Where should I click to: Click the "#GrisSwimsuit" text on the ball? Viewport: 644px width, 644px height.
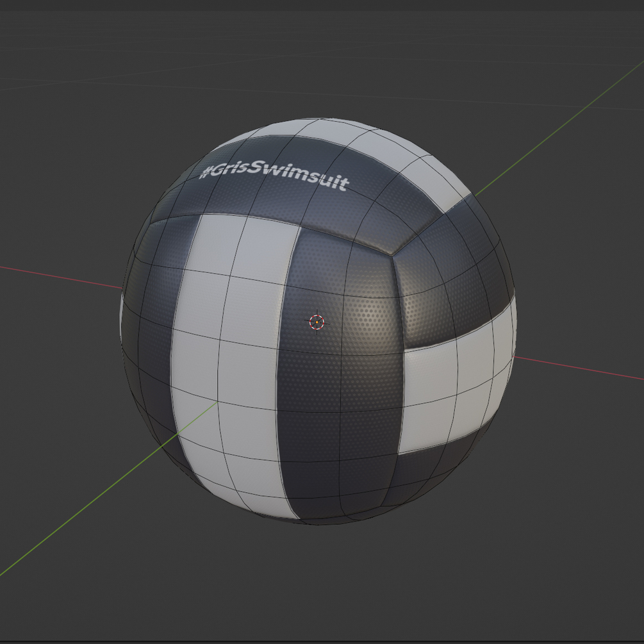[274, 176]
